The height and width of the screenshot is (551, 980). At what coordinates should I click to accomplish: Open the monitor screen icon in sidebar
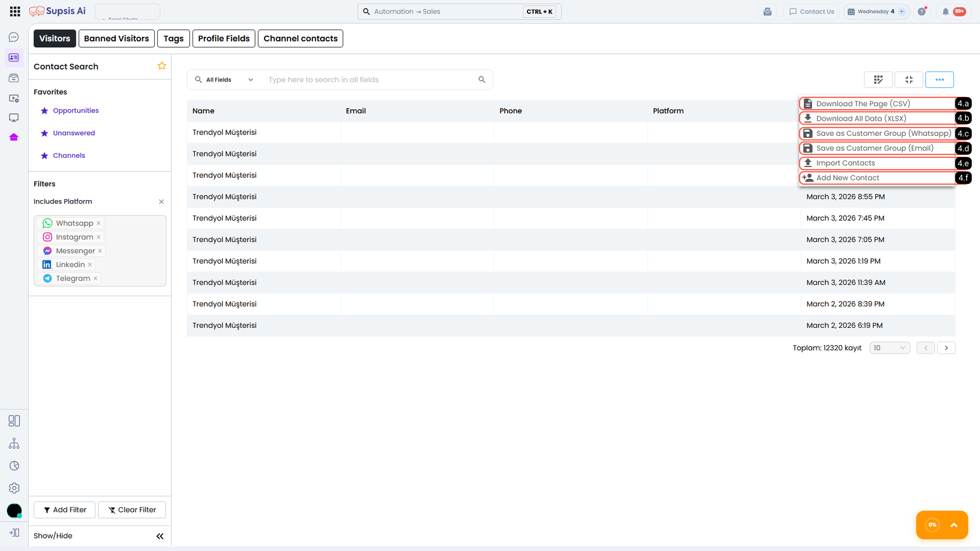(14, 118)
